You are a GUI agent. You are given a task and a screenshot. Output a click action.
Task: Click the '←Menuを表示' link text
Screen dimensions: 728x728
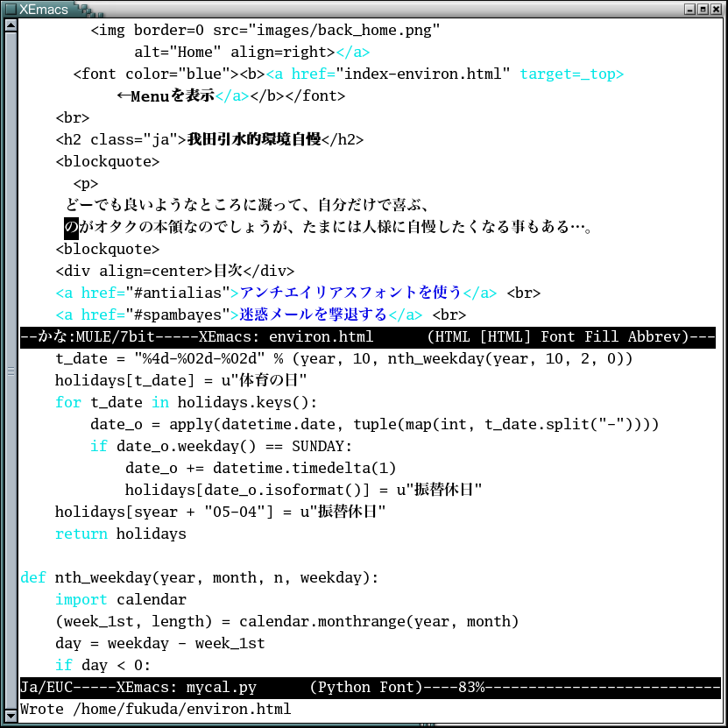166,96
